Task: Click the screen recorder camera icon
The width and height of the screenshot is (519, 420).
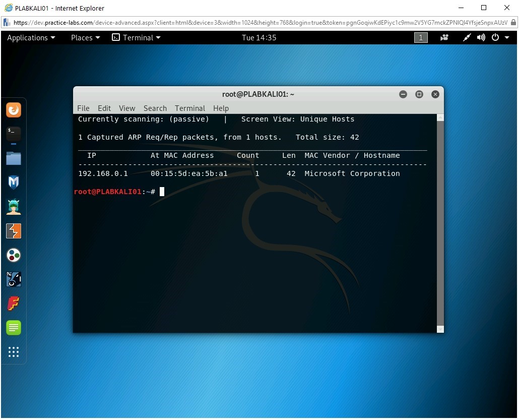Action: click(x=444, y=38)
